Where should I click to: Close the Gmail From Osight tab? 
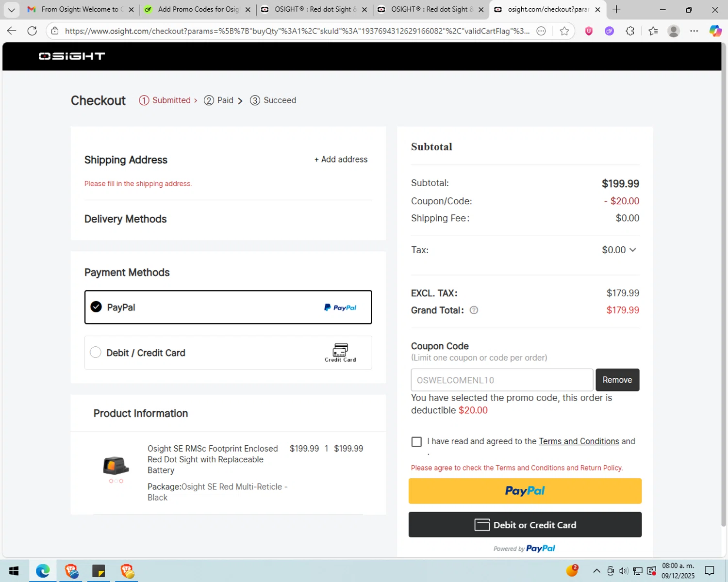[131, 9]
